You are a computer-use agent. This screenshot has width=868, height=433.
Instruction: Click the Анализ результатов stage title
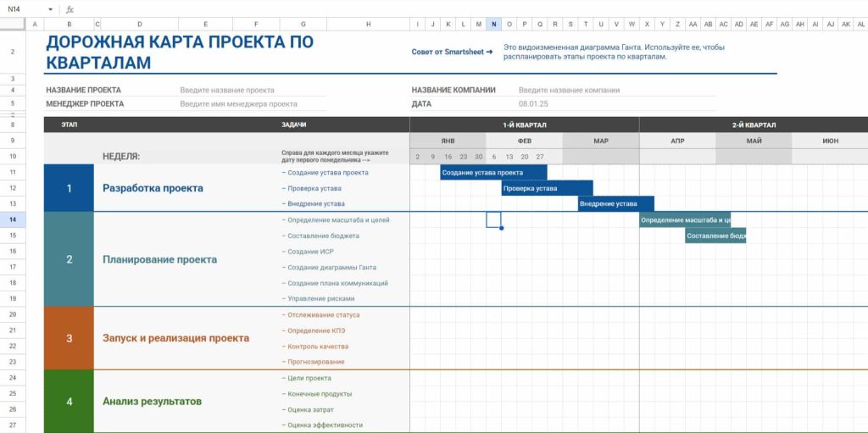[152, 401]
